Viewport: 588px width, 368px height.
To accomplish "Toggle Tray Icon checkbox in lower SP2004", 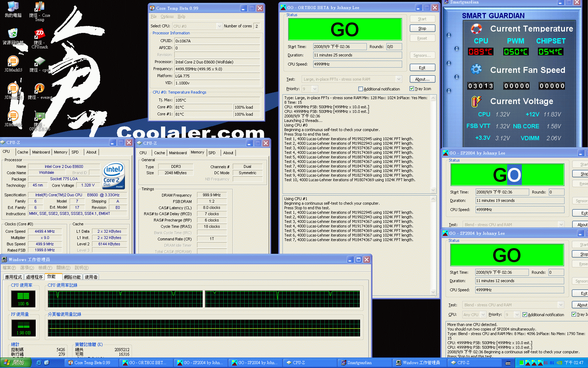I will click(x=574, y=314).
